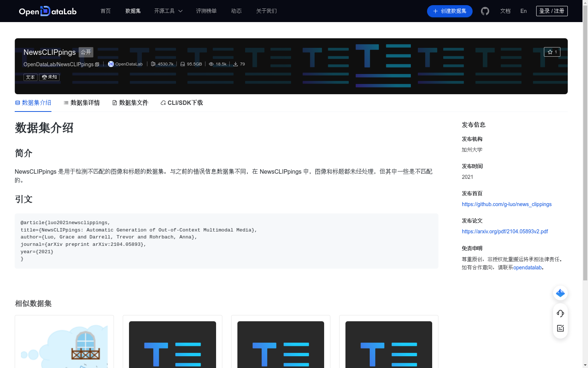The height and width of the screenshot is (368, 588).
Task: Star the NewsCLIPpings dataset
Action: point(552,52)
